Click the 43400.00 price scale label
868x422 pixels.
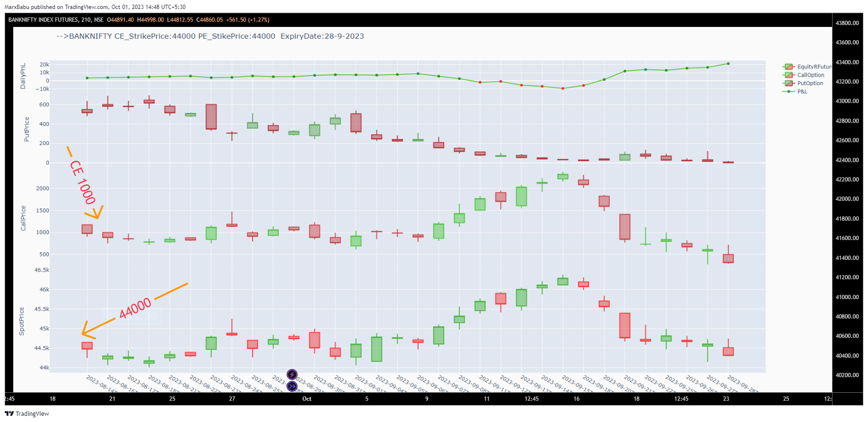(847, 62)
